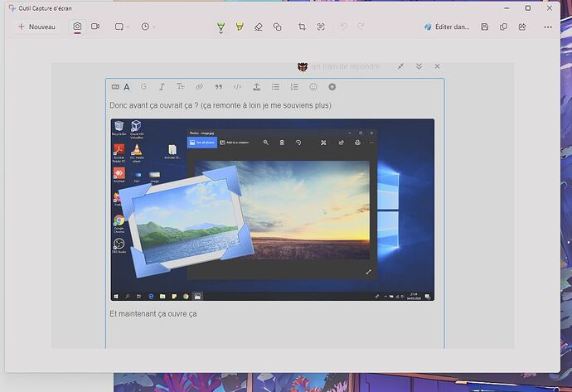Select the yellow highlighter tool

tap(240, 27)
